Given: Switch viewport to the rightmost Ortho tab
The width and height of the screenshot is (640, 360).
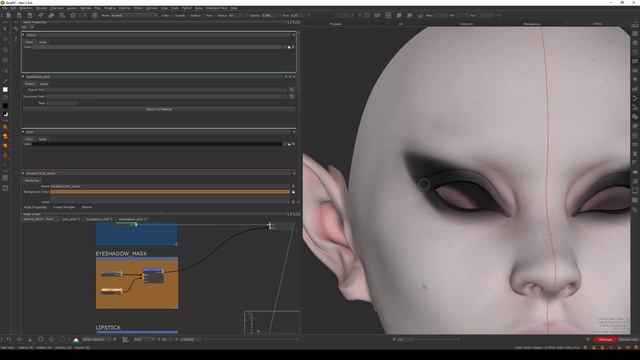Looking at the screenshot, I should point(597,24).
